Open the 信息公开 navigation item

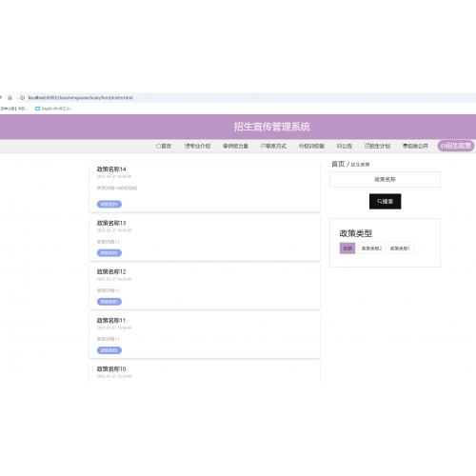(x=415, y=146)
